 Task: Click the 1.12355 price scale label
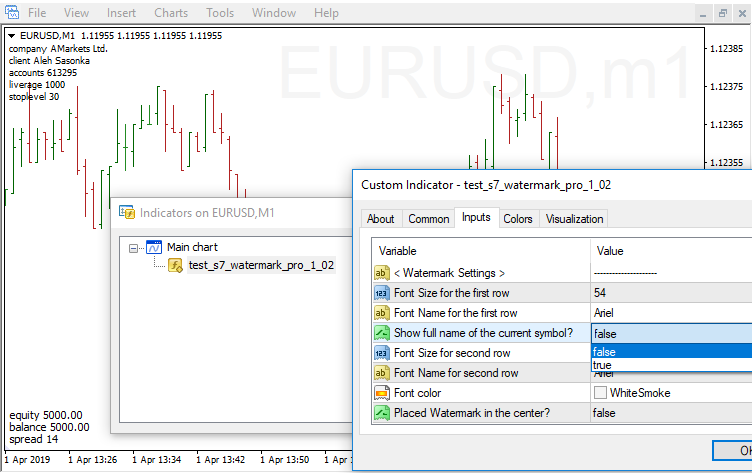click(726, 163)
